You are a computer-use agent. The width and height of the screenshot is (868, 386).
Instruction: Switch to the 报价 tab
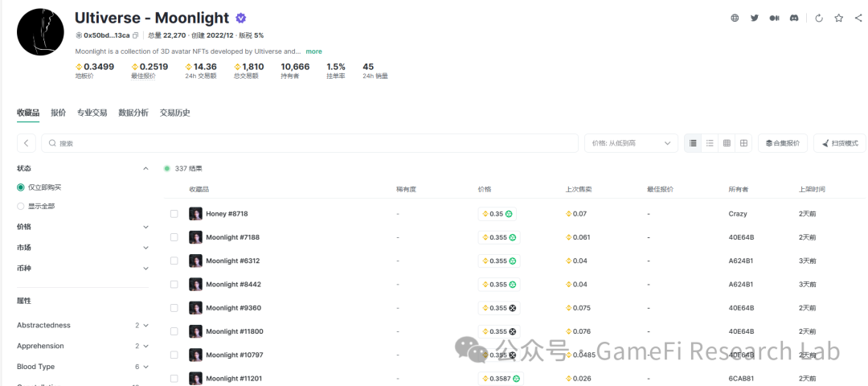click(58, 113)
